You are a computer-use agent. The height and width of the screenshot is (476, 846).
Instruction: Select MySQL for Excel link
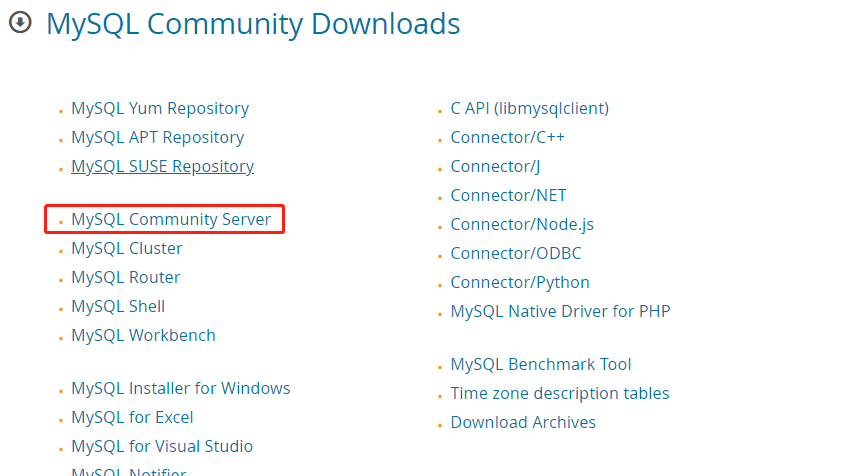[132, 417]
